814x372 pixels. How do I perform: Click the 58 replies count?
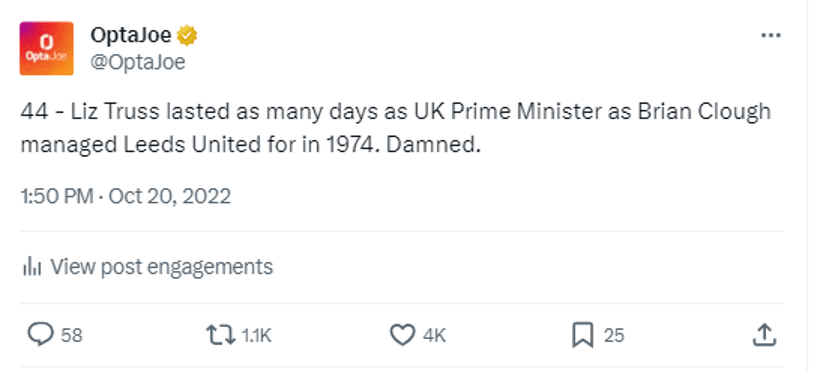(x=72, y=335)
